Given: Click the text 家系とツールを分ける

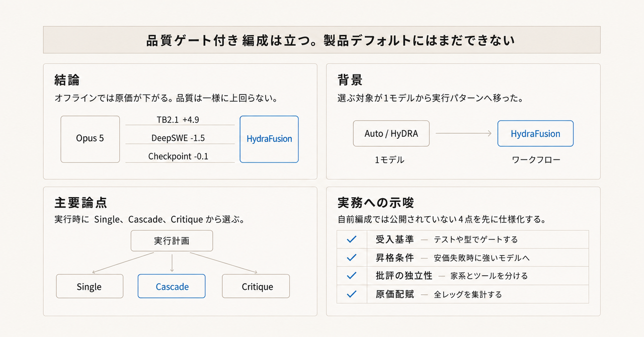Looking at the screenshot, I should [x=490, y=276].
